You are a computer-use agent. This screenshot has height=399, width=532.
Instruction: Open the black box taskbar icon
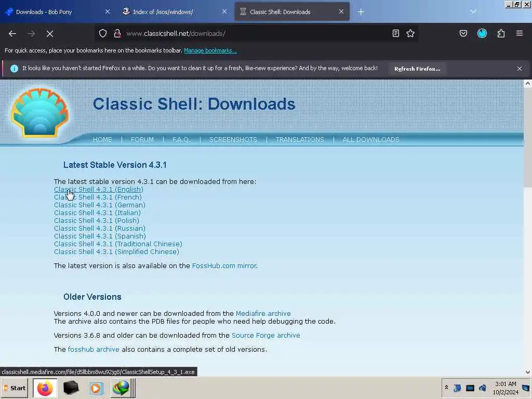point(71,388)
